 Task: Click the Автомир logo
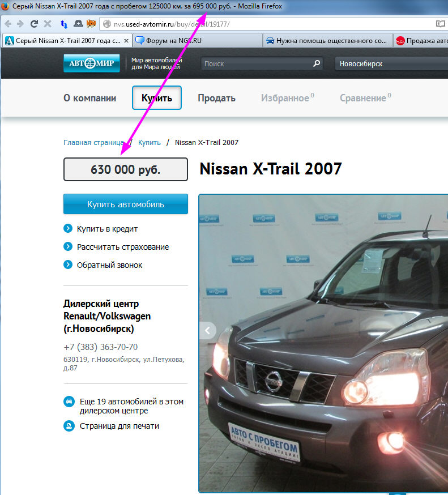(91, 63)
